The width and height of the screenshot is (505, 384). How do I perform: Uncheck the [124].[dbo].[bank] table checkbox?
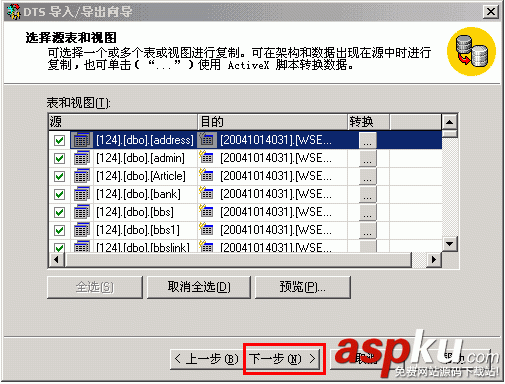[59, 194]
